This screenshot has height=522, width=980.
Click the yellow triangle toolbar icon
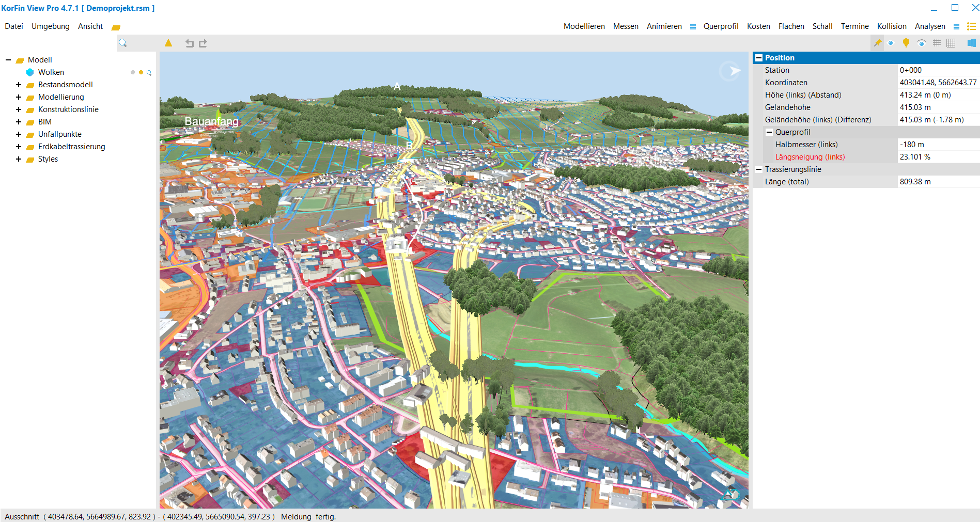click(x=168, y=43)
